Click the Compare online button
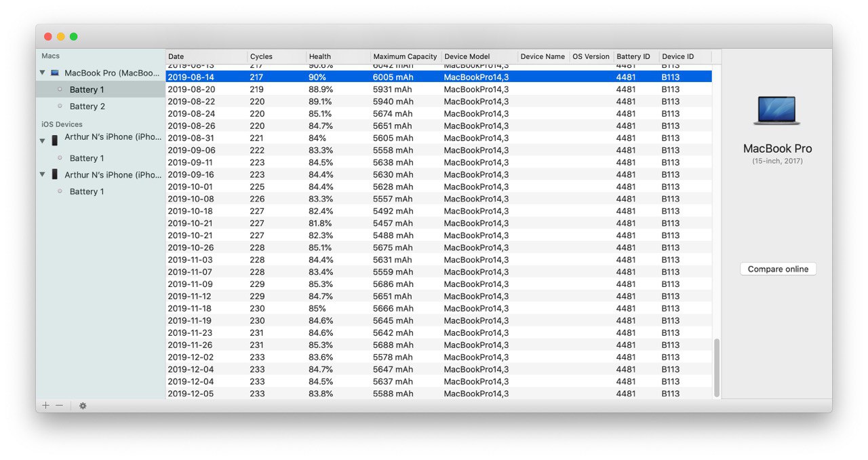 point(778,269)
